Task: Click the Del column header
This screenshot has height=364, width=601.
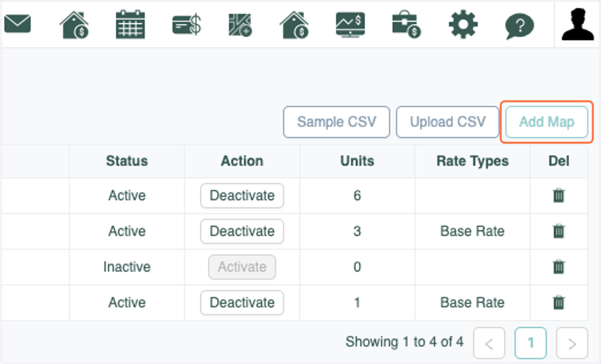Action: click(558, 161)
